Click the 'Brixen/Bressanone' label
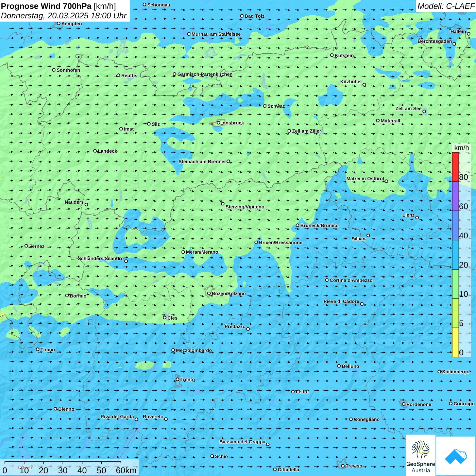 [280, 242]
